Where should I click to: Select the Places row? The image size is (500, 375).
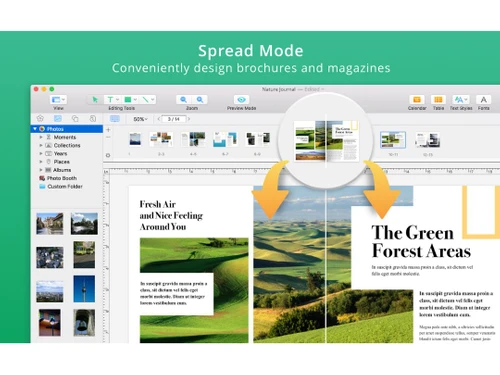[67, 162]
